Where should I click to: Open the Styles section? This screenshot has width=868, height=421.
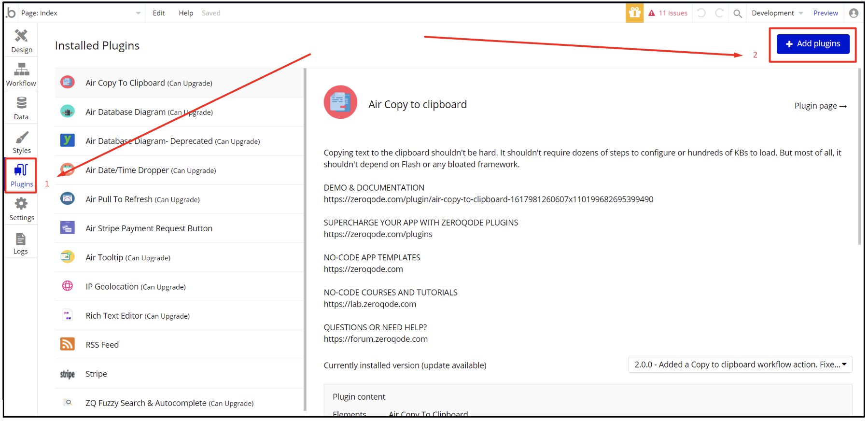(21, 142)
